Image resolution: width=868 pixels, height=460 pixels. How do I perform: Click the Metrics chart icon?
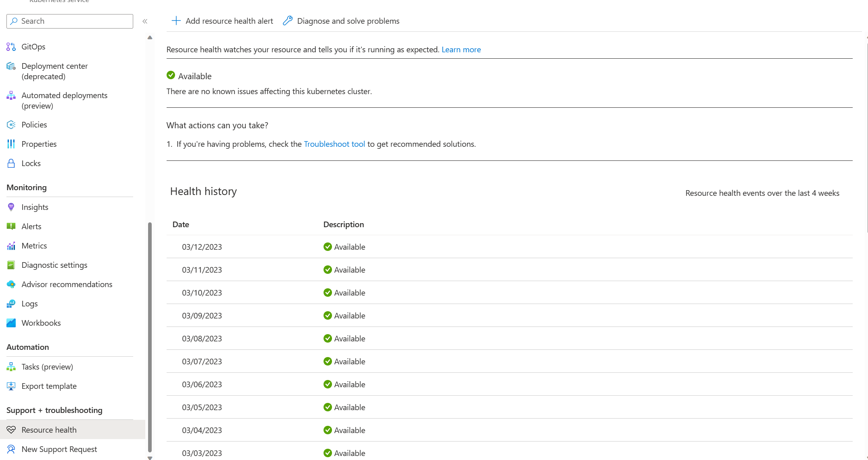(11, 246)
